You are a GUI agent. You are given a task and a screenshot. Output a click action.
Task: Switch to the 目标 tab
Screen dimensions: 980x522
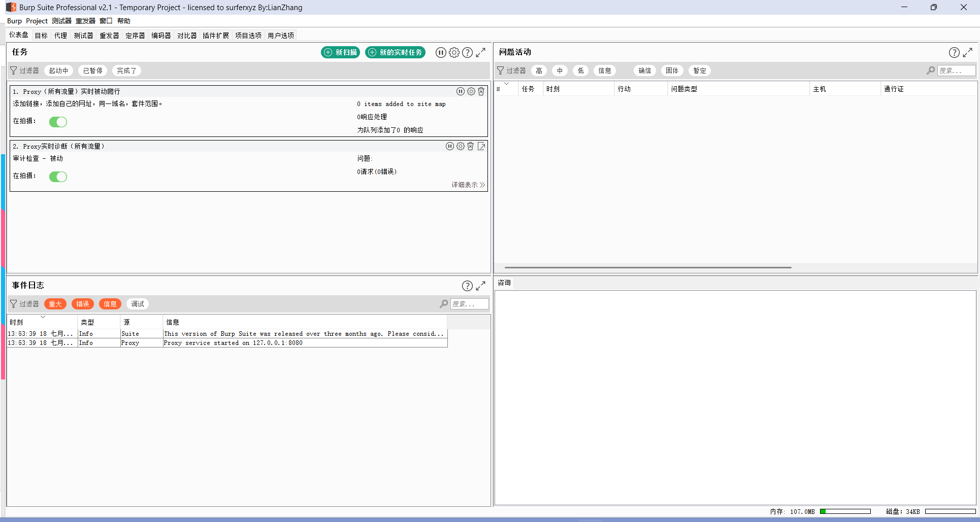pyautogui.click(x=41, y=36)
